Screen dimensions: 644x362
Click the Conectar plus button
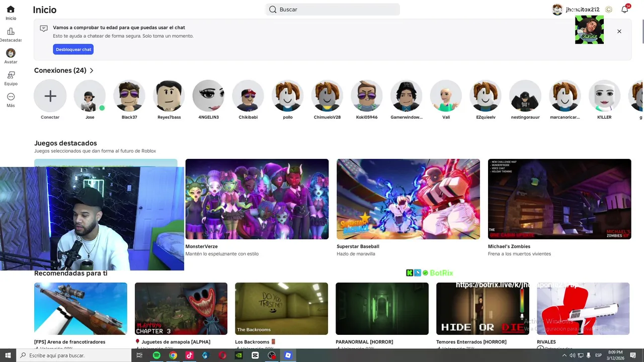pos(50,96)
